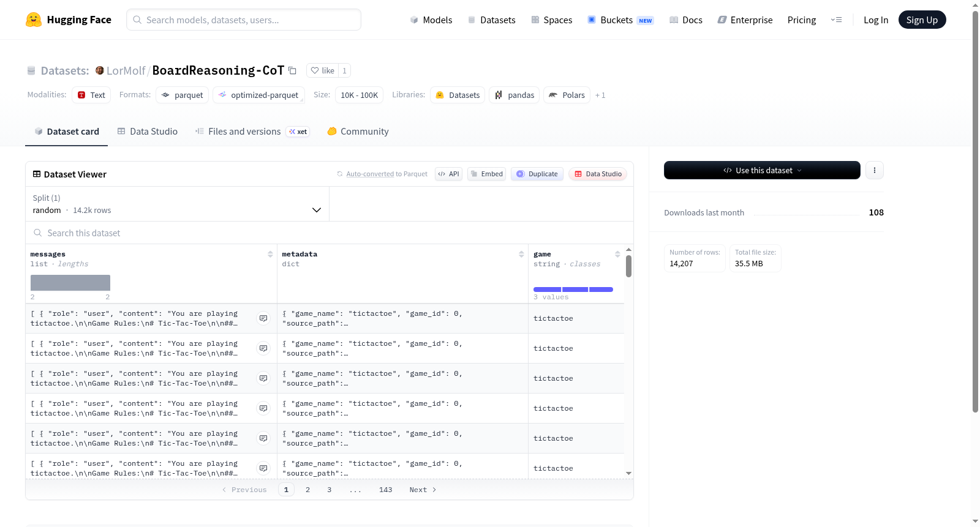This screenshot has width=980, height=527.
Task: Click the first game classes distribution bar
Action: pyautogui.click(x=547, y=290)
